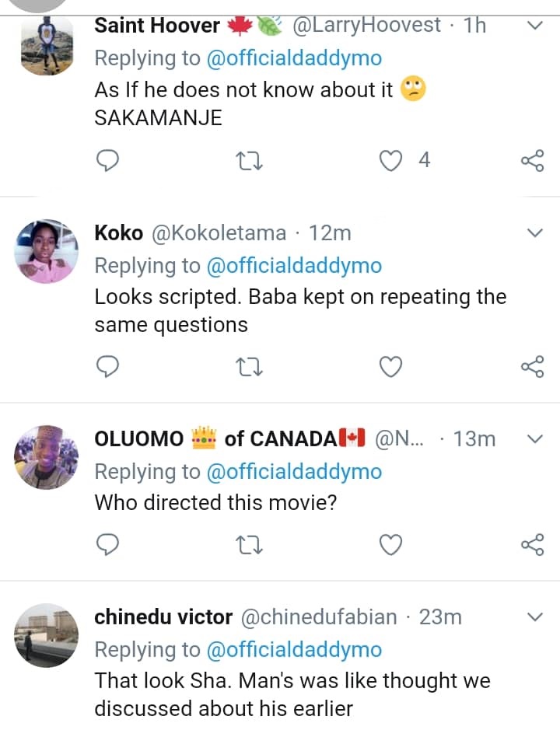This screenshot has height=737, width=560.
Task: Like the 'Who directed this movie?' tweet
Action: [390, 545]
